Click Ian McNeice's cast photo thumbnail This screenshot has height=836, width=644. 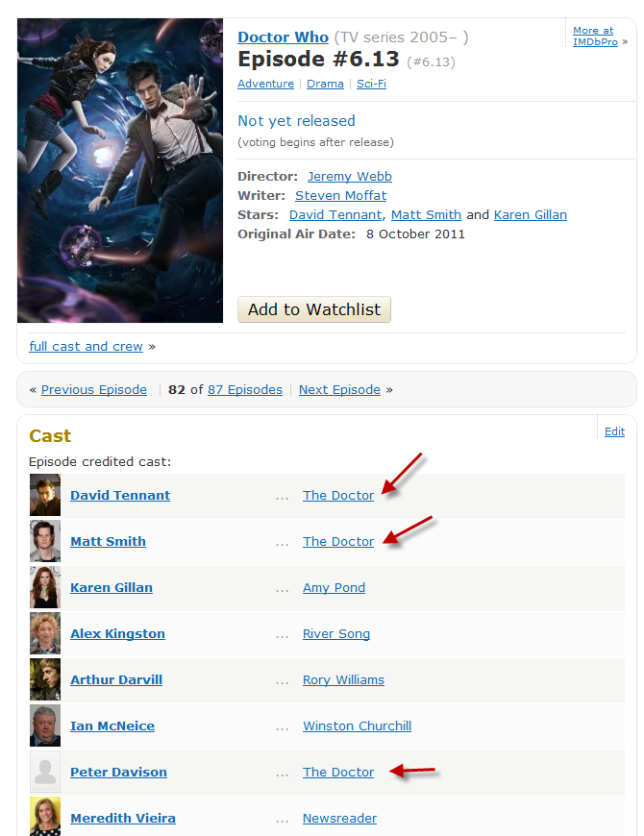point(45,725)
